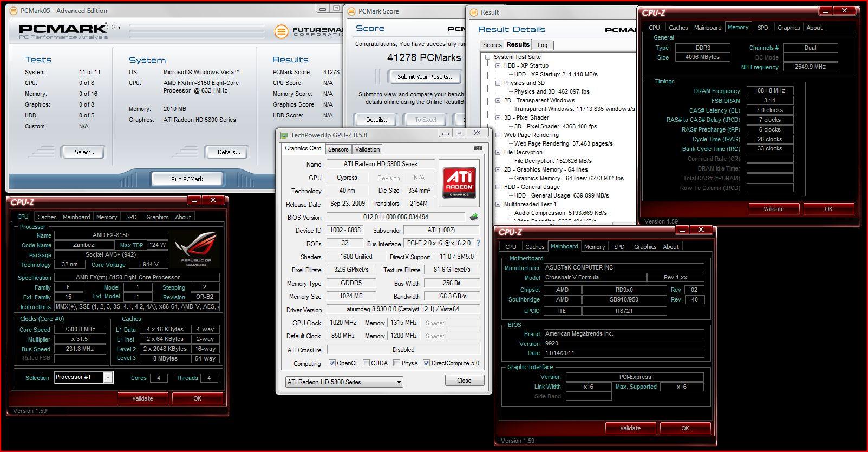868x452 pixels.
Task: Click the Core Speed value 7300.8 MHz
Action: point(80,329)
